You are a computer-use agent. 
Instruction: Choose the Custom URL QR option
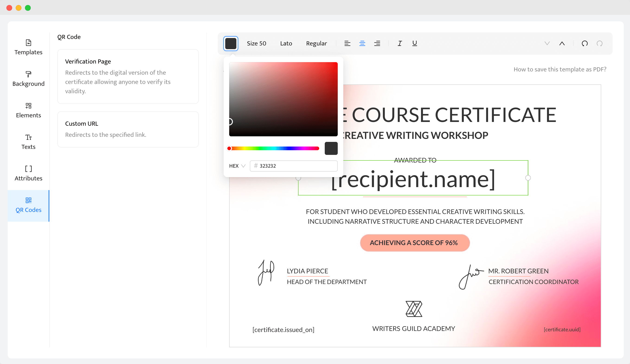click(128, 129)
